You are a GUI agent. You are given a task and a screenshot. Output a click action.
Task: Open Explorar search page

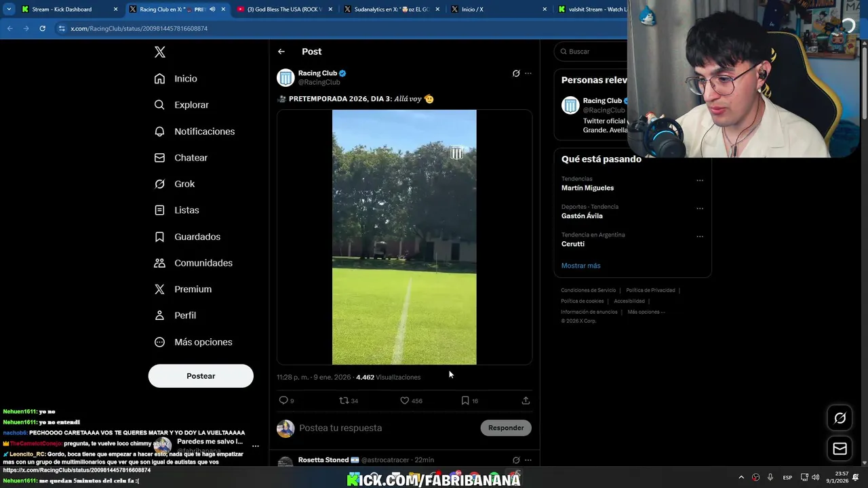[181, 105]
